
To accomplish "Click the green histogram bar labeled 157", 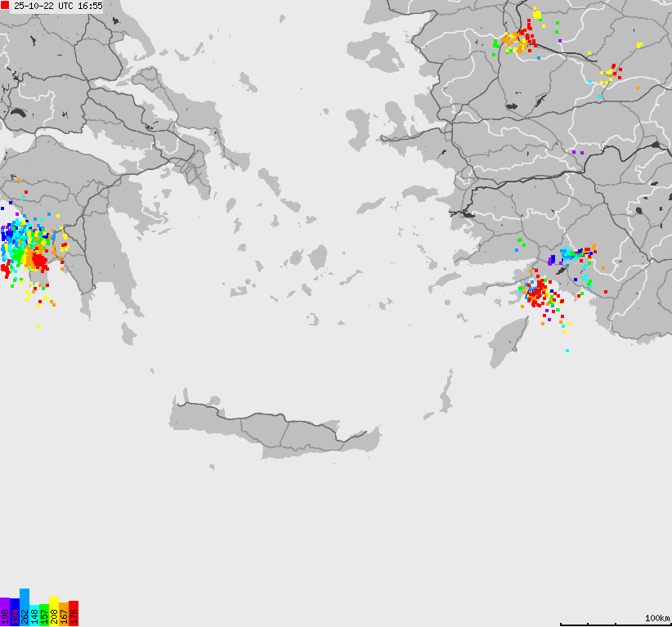I will coord(44,615).
